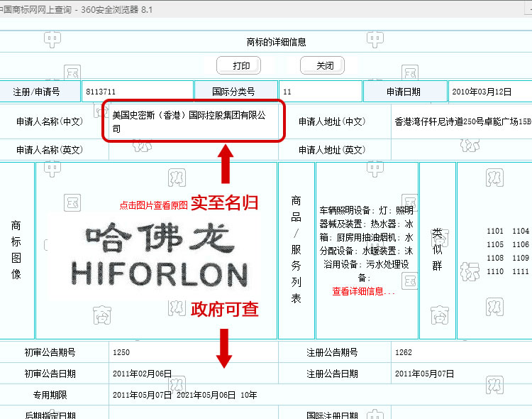Image resolution: width=532 pixels, height=419 pixels.
Task: Select similar group code 1108
Action: coord(495,258)
